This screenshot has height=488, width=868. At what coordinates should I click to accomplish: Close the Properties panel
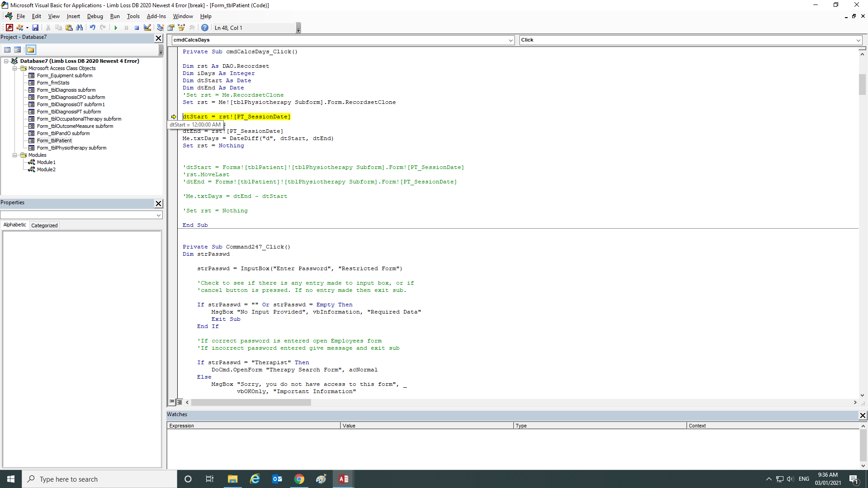click(x=159, y=203)
